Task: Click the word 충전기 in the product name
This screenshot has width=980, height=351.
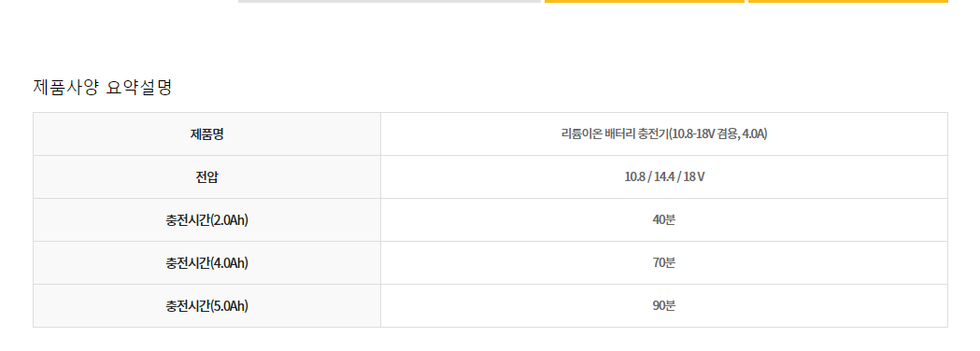Action: point(652,134)
